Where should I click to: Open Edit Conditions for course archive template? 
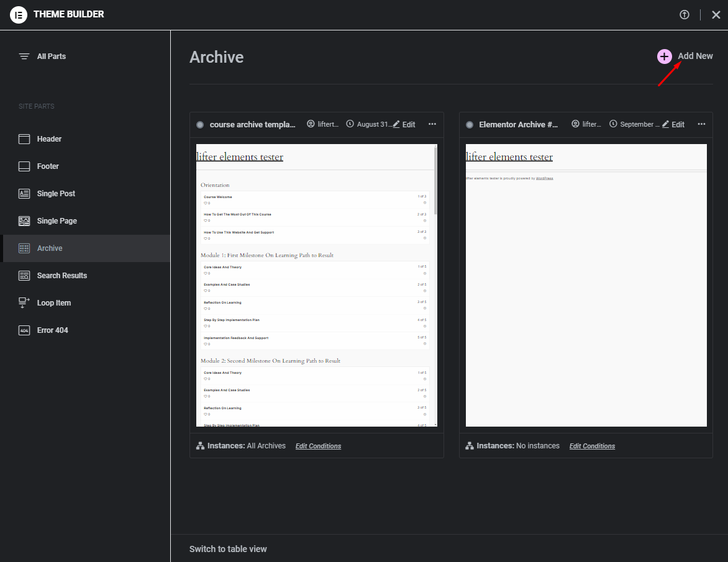coord(318,446)
